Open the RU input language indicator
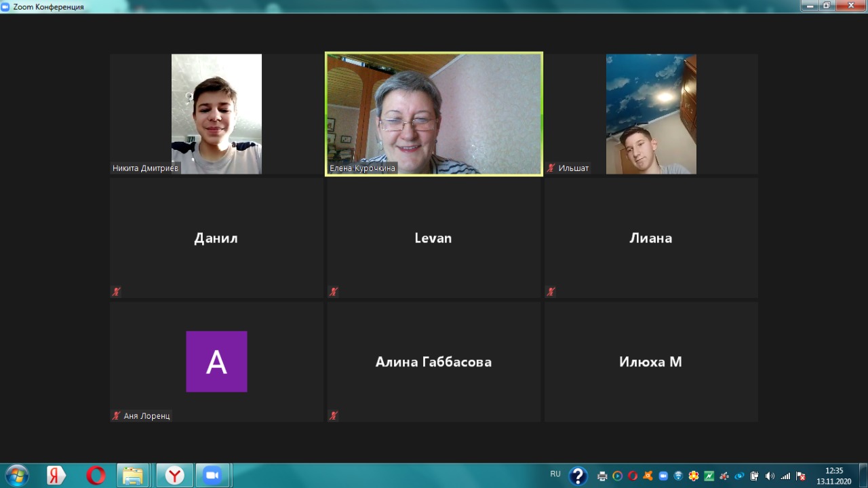 click(555, 474)
